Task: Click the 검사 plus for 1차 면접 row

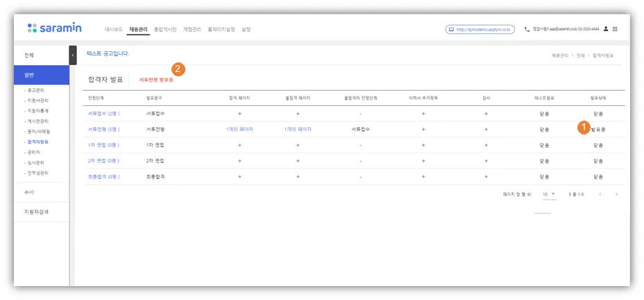Action: click(486, 145)
